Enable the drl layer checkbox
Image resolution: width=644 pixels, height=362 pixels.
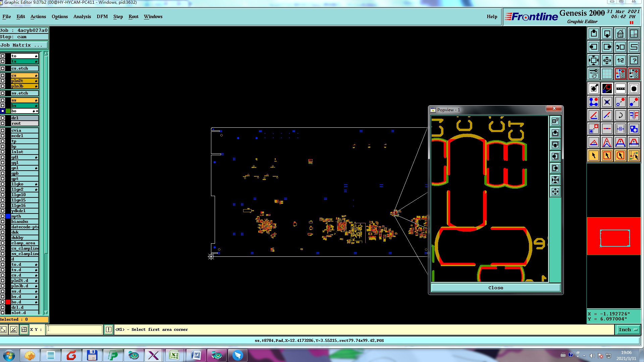coord(3,118)
